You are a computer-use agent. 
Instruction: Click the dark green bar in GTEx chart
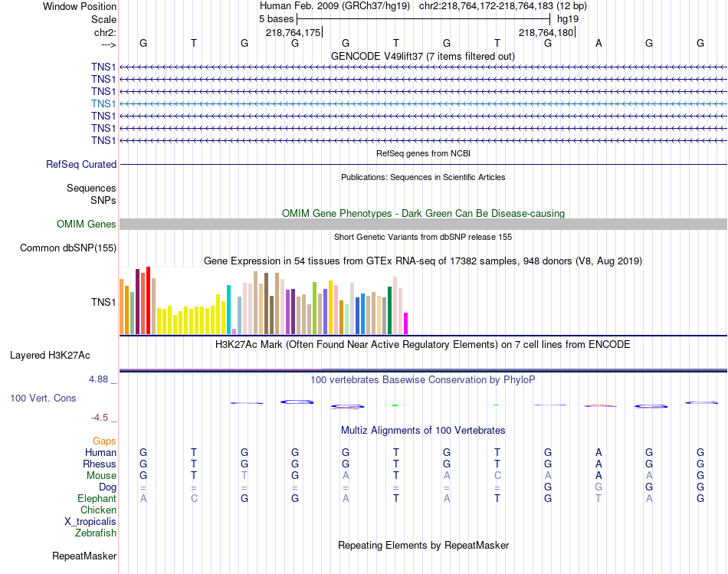tap(389, 310)
